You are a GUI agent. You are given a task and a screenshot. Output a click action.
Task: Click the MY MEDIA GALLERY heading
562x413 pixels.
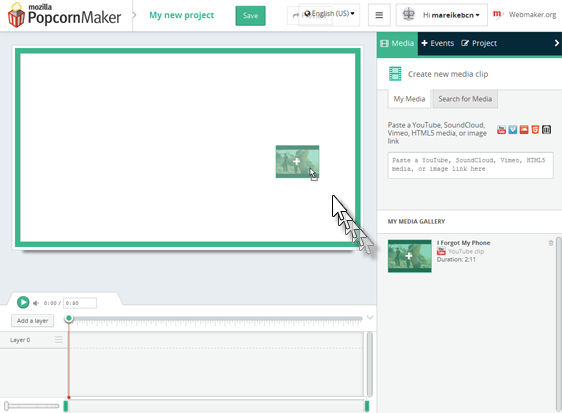[x=416, y=222]
